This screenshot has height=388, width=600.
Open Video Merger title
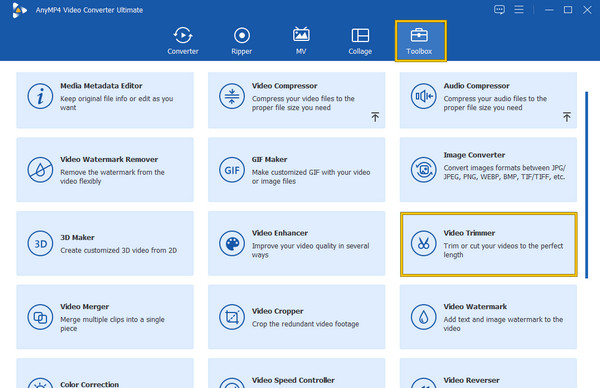click(x=84, y=306)
